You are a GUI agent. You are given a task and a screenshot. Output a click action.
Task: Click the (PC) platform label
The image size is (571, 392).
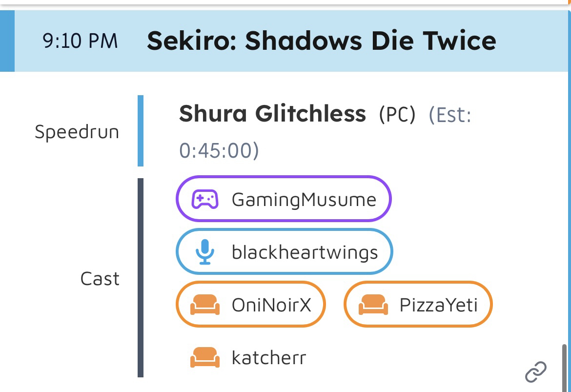pyautogui.click(x=397, y=115)
